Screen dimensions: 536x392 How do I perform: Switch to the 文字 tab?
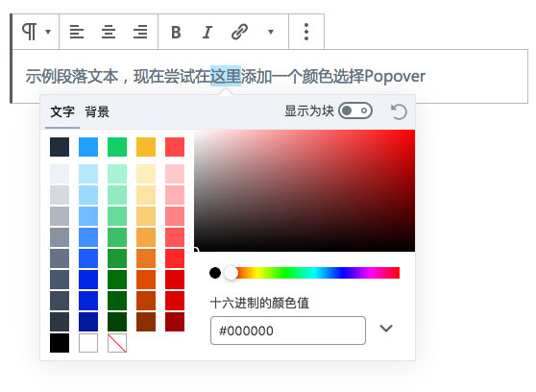[x=62, y=111]
